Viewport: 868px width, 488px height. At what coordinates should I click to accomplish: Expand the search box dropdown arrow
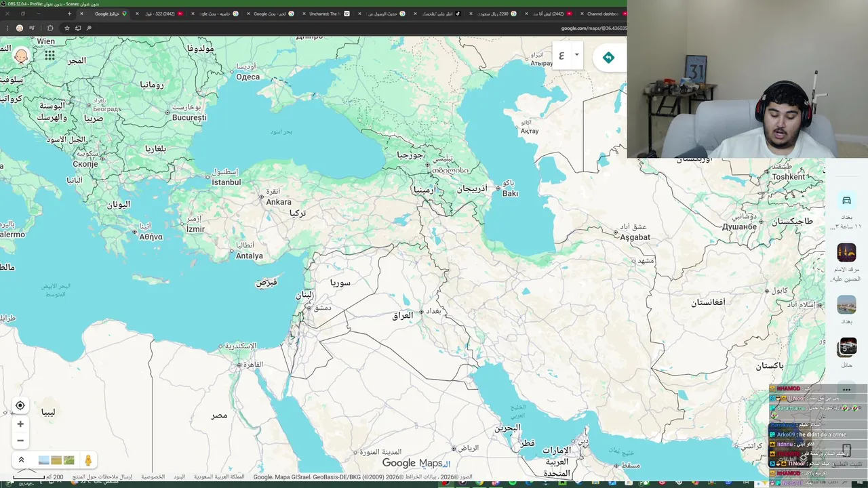576,55
